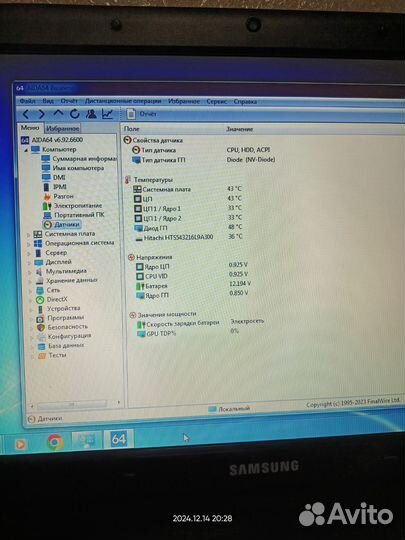This screenshot has width=405, height=540.
Task: Go back with the left arrow toolbar icon
Action: point(26,114)
